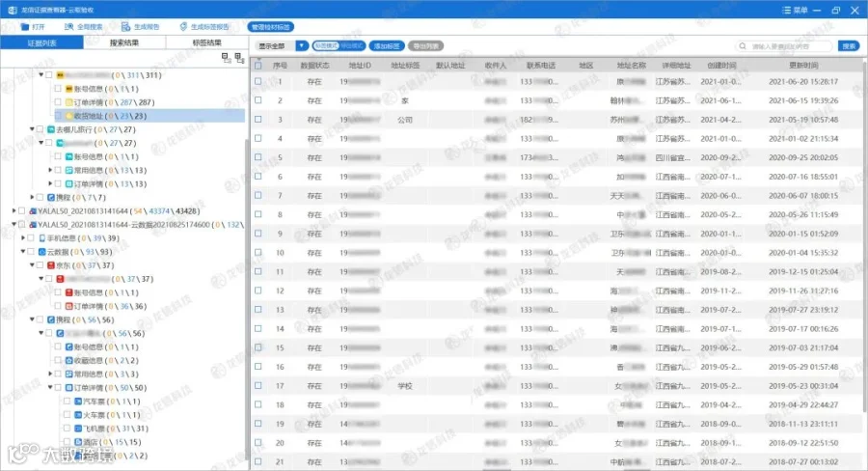Click icon of YALAL50_20210813141644 (54\43374\43428)
This screenshot has width=868, height=471.
click(33, 211)
